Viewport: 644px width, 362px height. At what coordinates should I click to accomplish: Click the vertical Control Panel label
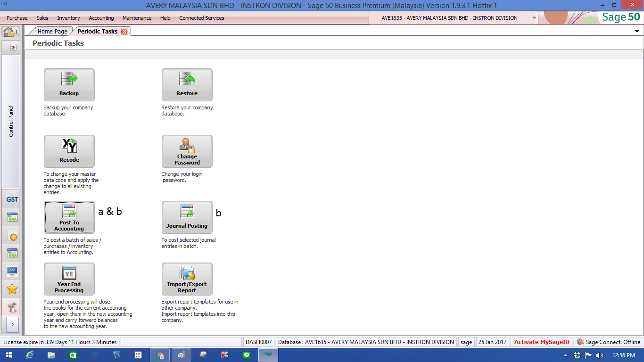[11, 122]
